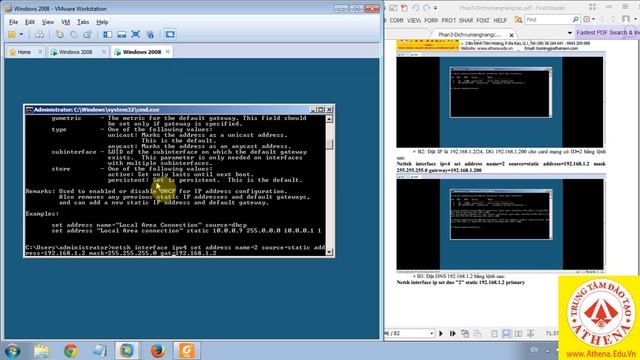Redo in the Foxit quick access toolbar
Viewport: 640px width, 360px height.
click(x=426, y=8)
